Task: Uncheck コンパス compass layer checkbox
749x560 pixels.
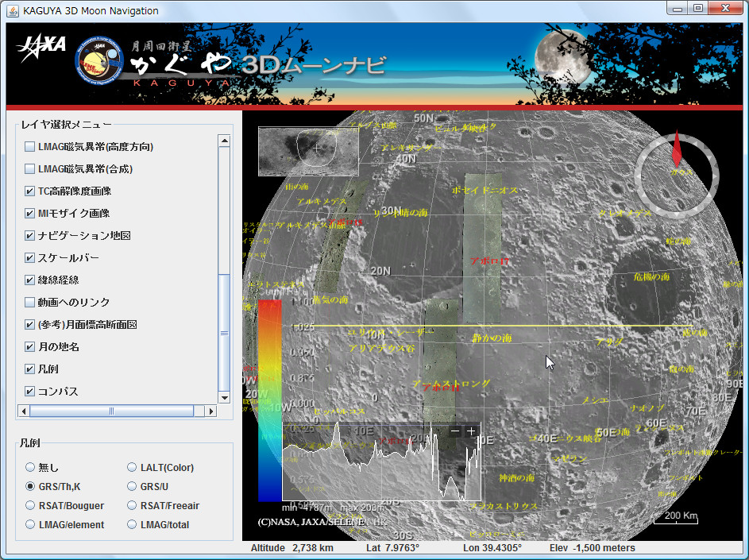Action: [29, 391]
